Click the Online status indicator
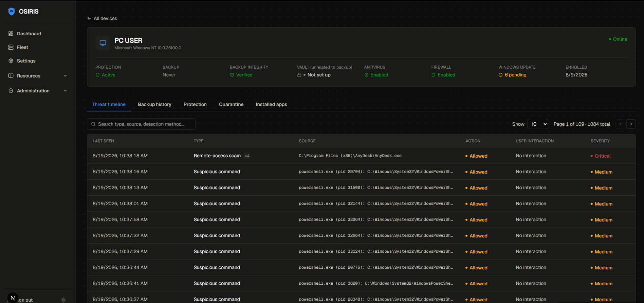Viewport: 644px width, 303px height. coord(618,39)
